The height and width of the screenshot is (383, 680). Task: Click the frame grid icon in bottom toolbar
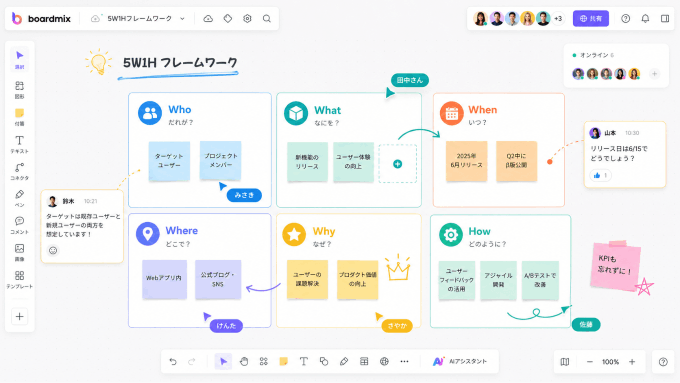264,361
